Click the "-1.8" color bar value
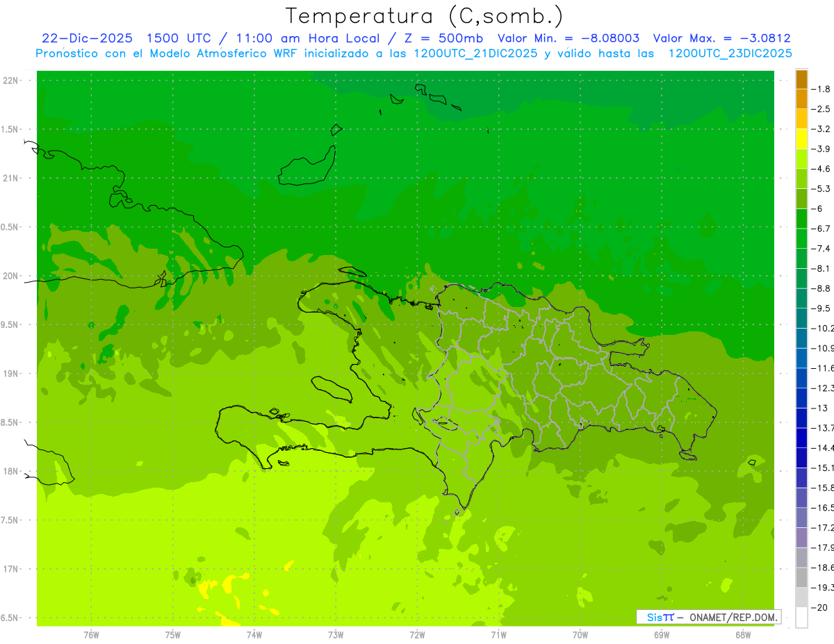This screenshot has height=644, width=834. coord(822,89)
